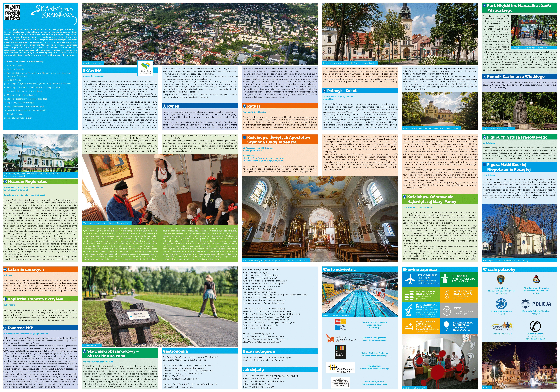Image resolution: width=560 pixels, height=392 pixels.
Task: Click the telephone icon above Telefon wsparcia
Action: [535, 326]
